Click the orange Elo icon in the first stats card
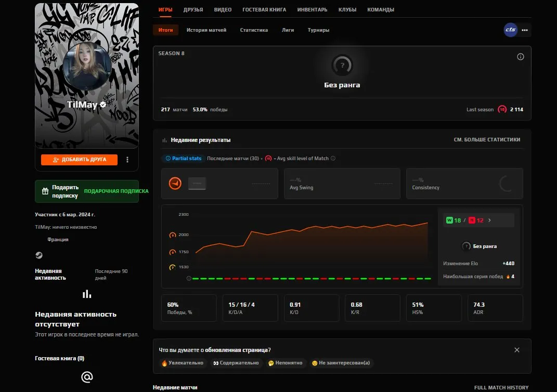 coord(175,183)
